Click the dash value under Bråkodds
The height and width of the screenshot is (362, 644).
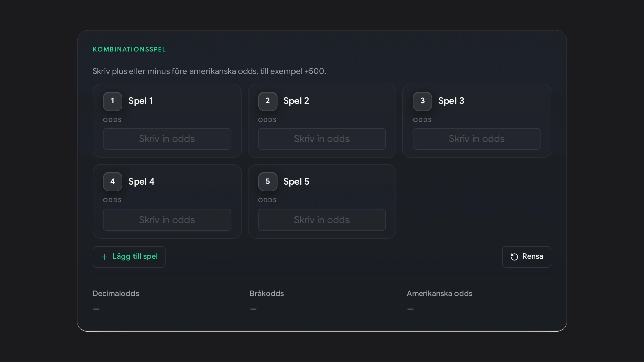pos(253,309)
